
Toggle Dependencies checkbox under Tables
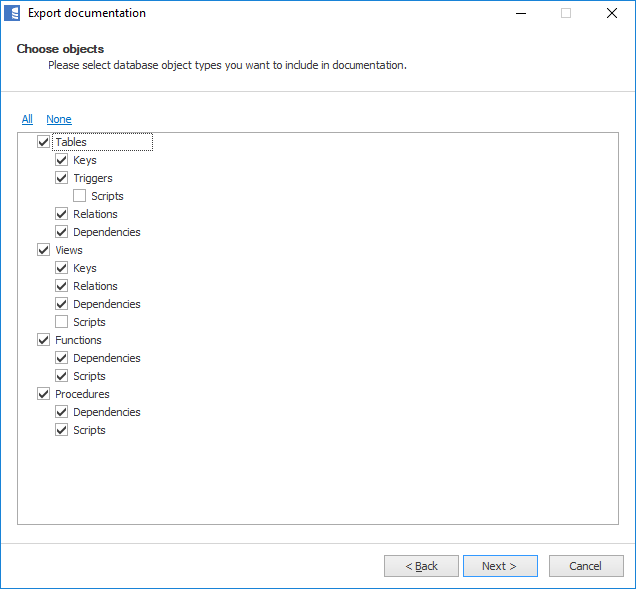click(61, 232)
